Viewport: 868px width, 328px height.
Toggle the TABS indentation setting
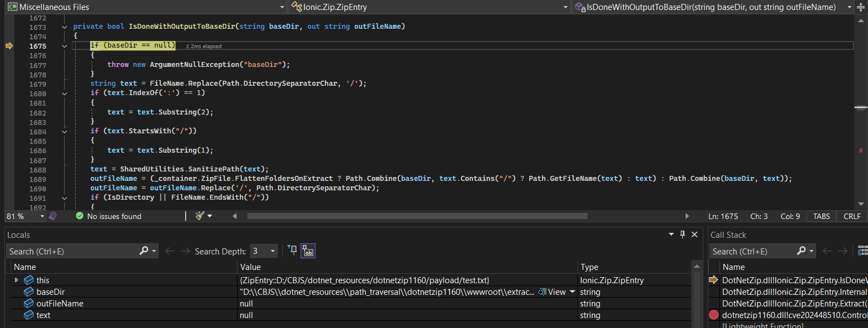[821, 216]
